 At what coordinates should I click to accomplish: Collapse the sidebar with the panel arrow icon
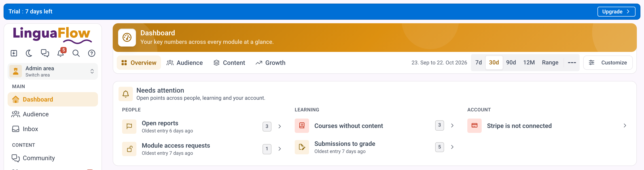pos(14,53)
